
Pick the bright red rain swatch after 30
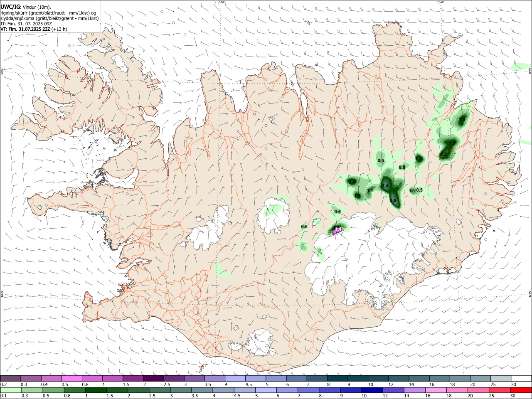click(521, 390)
